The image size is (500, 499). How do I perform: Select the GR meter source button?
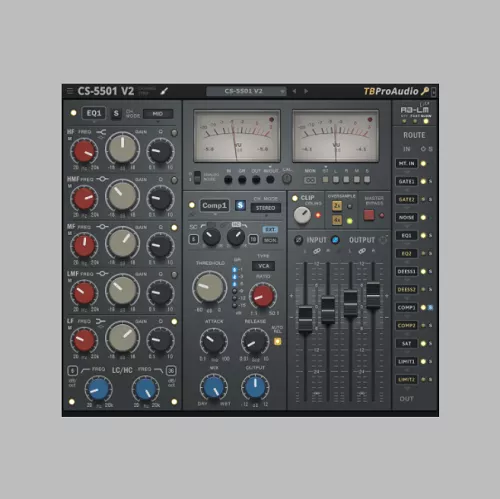pyautogui.click(x=242, y=180)
